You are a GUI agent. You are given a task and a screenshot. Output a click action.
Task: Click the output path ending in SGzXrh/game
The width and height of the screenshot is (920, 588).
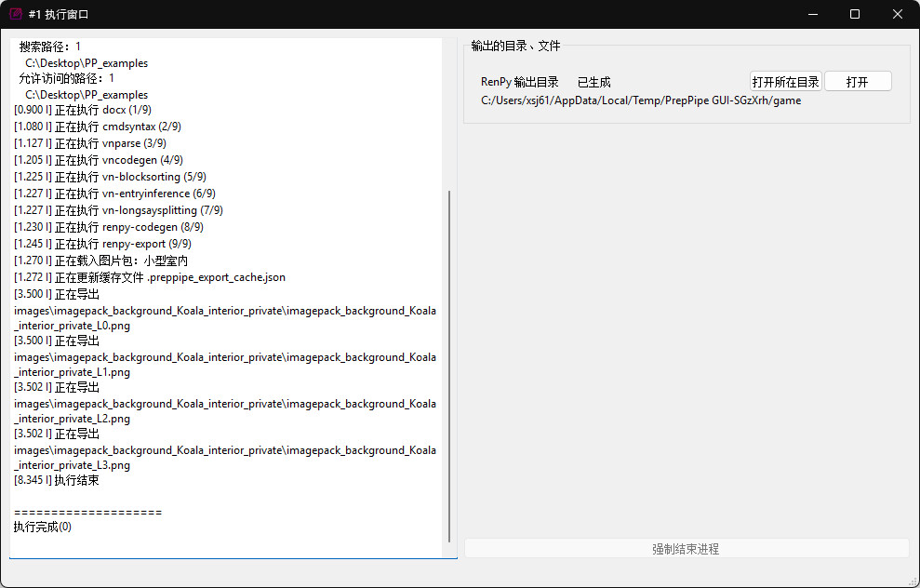[640, 100]
